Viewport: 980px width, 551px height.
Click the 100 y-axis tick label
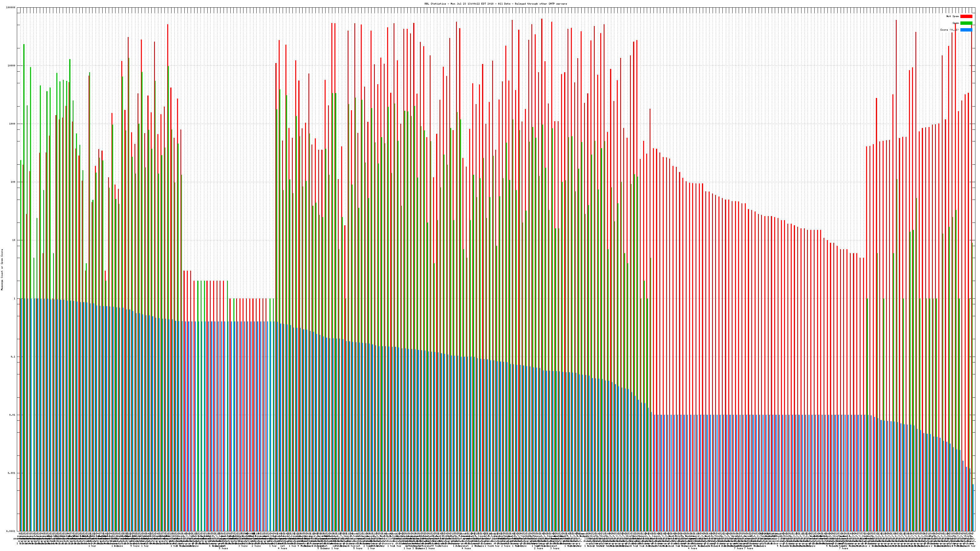[x=13, y=182]
